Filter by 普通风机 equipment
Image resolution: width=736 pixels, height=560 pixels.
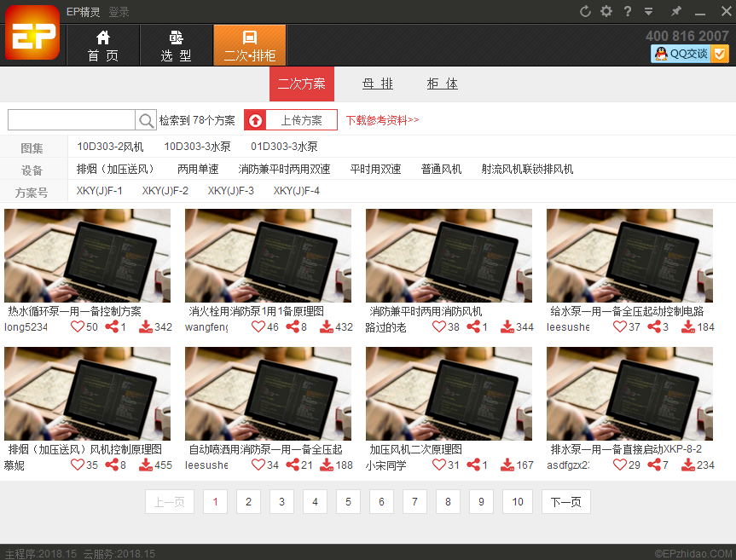click(x=441, y=169)
